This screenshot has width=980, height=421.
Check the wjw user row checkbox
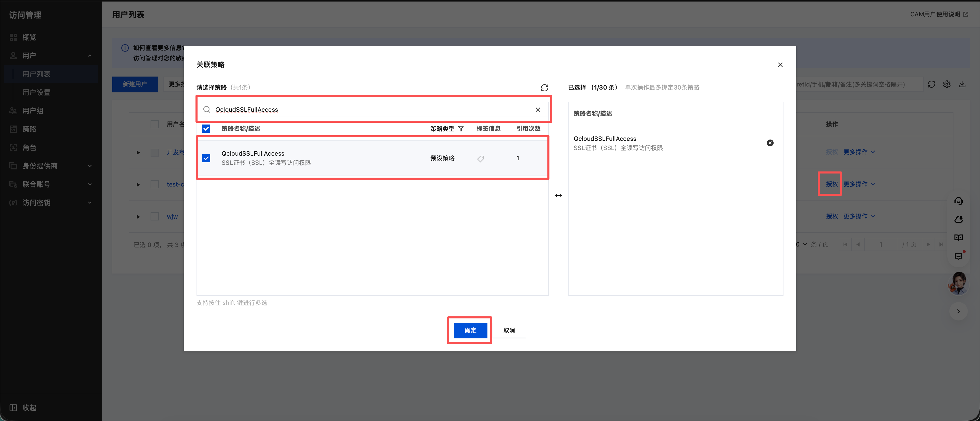pos(154,217)
